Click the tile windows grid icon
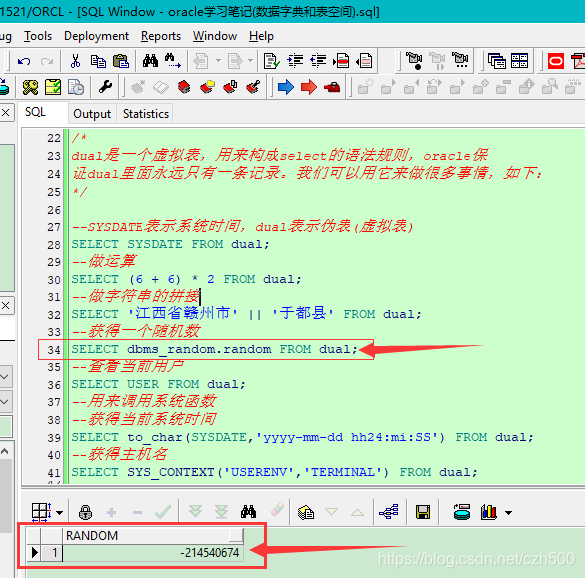This screenshot has height=578, width=585. coord(519,61)
